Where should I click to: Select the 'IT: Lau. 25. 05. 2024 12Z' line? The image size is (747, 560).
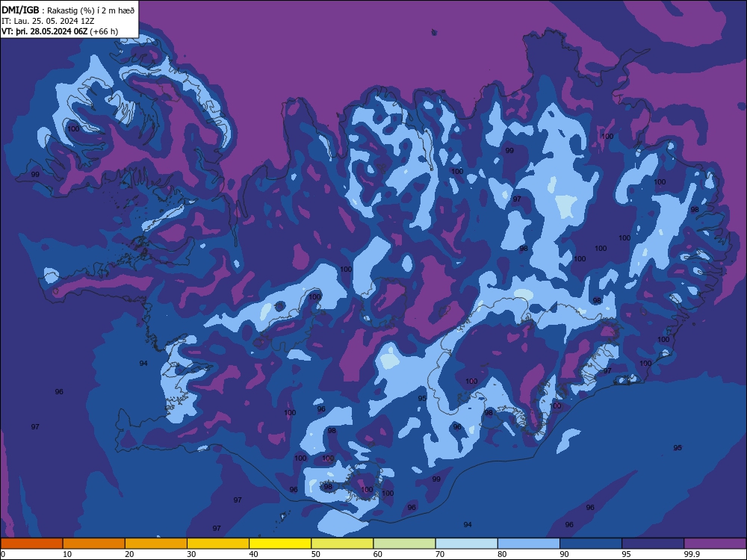pos(48,21)
